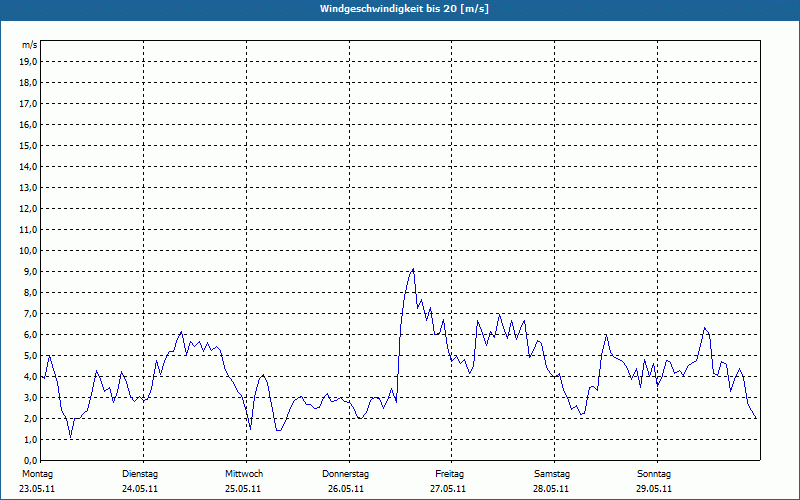The image size is (800, 500).
Task: Click the date 24.05.11
Action: [140, 489]
